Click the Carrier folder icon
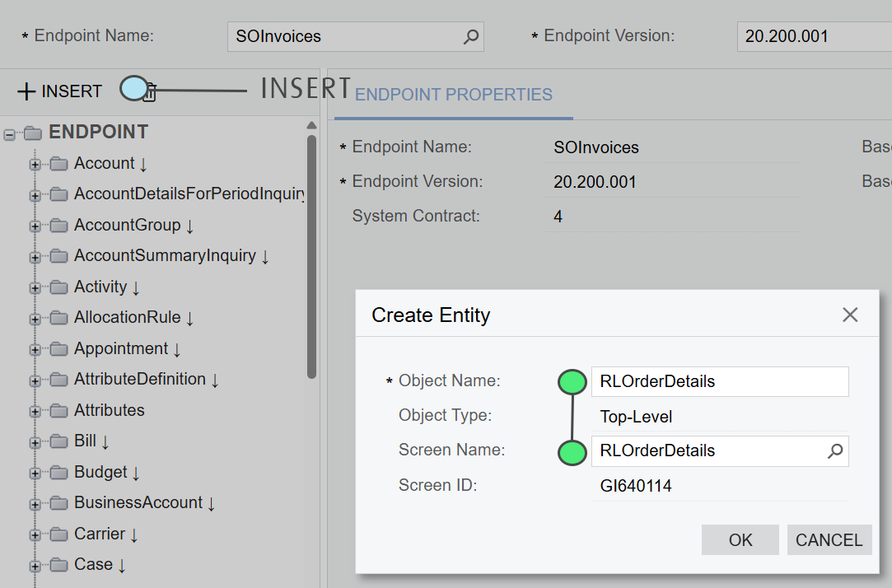 pos(58,534)
